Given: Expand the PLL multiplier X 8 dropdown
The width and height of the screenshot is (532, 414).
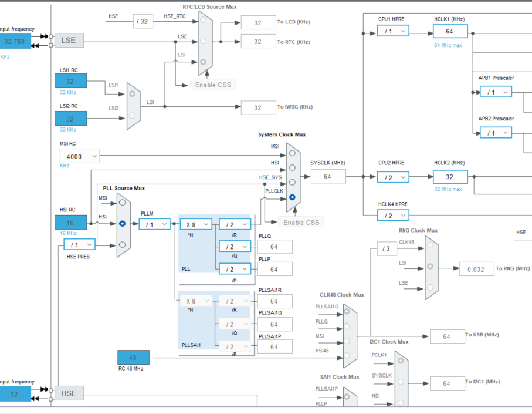Looking at the screenshot, I should (196, 224).
